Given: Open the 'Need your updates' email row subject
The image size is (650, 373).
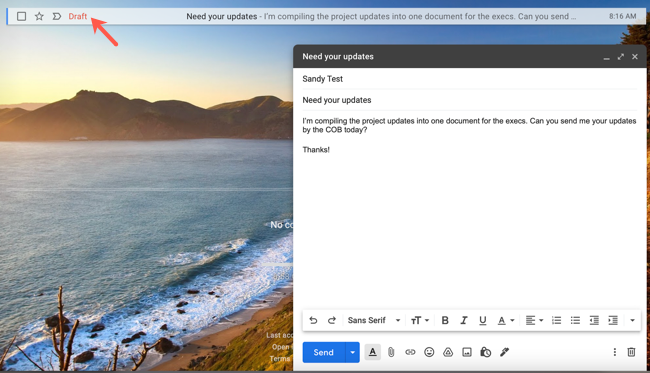Looking at the screenshot, I should point(221,16).
